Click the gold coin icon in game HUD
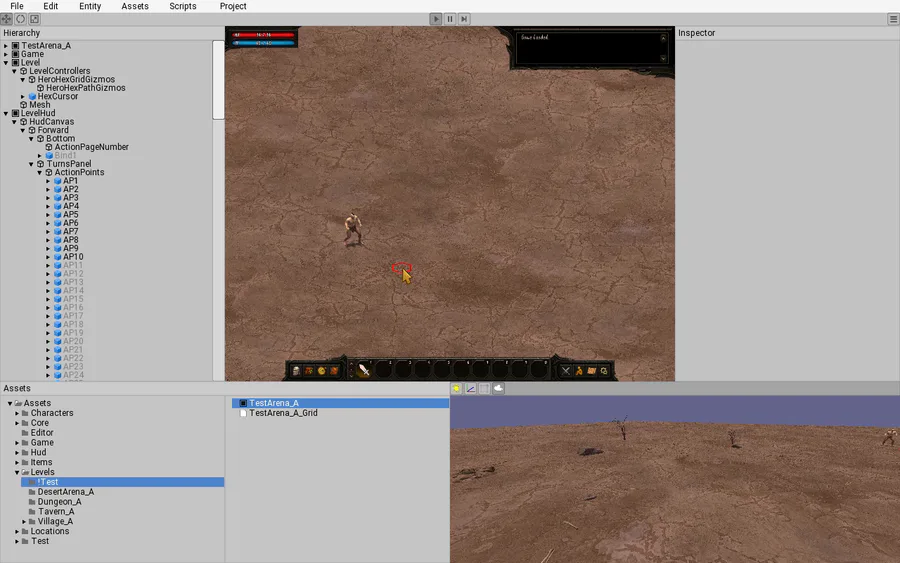 click(321, 371)
